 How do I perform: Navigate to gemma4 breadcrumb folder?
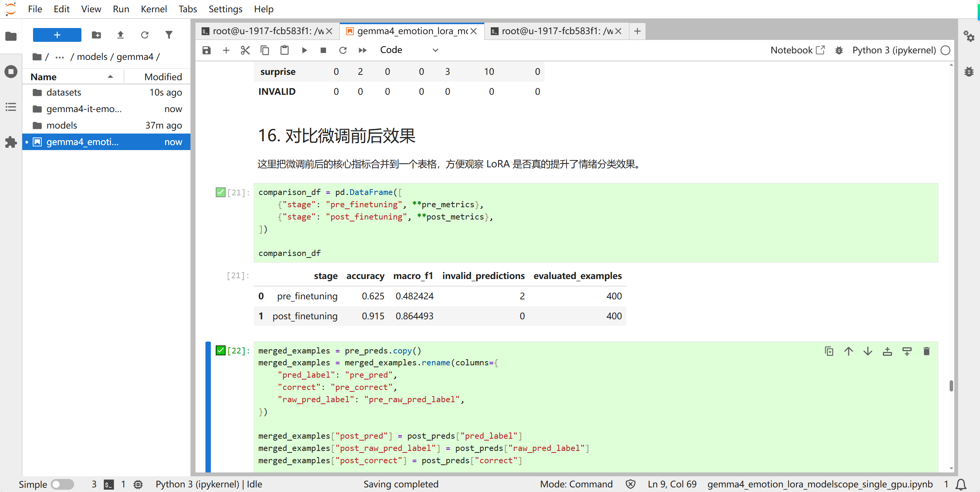pos(135,57)
